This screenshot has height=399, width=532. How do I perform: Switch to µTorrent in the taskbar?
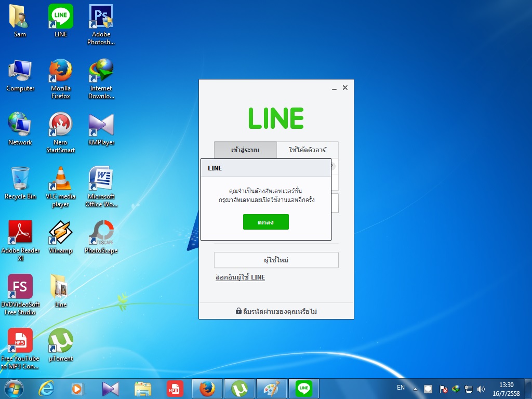pos(240,389)
